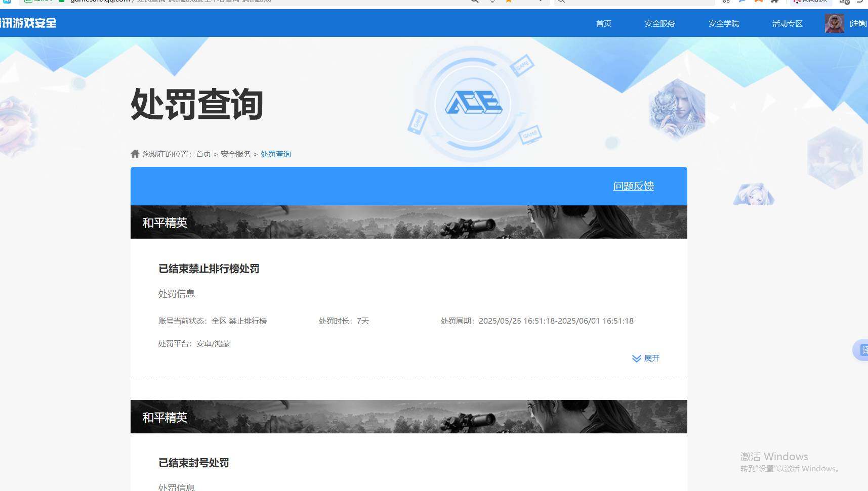Click inside the browser search input field
Screen dimensions: 868x491
tap(633, 2)
